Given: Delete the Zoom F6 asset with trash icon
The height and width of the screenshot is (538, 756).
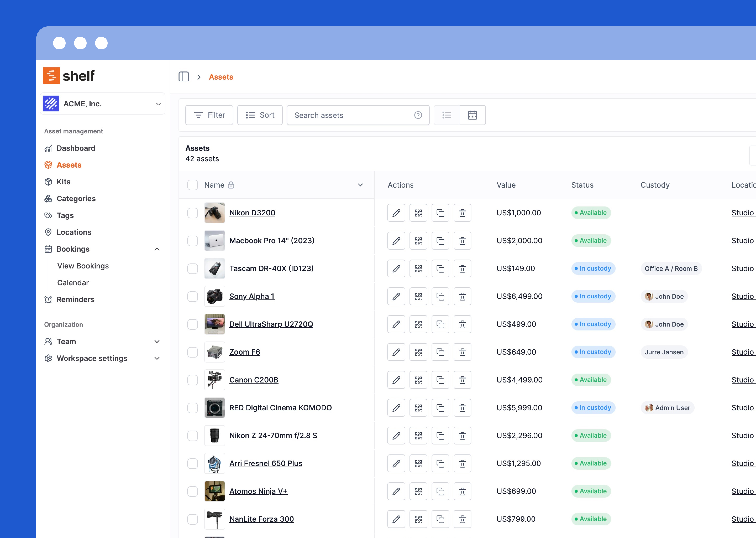Looking at the screenshot, I should coord(462,352).
